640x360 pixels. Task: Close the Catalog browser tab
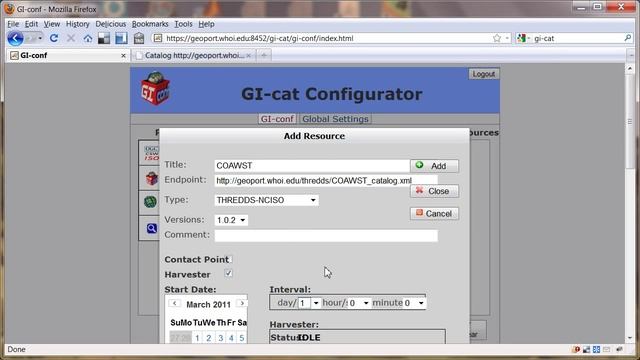249,56
